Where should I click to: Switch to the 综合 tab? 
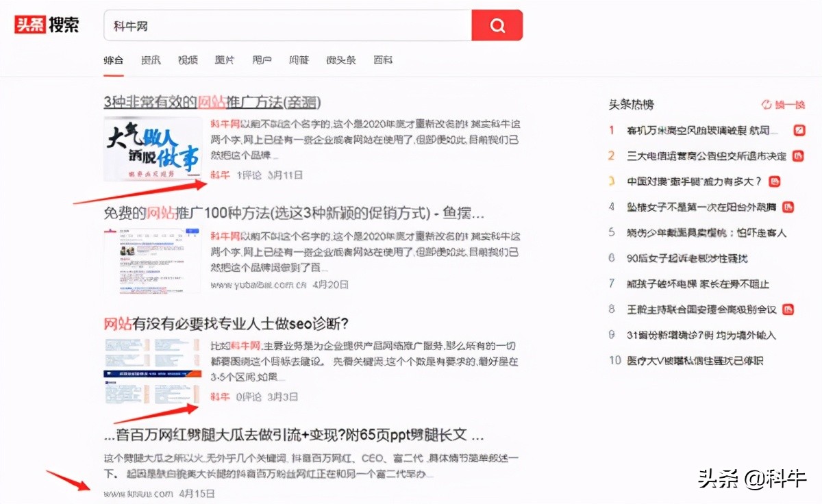pos(113,60)
